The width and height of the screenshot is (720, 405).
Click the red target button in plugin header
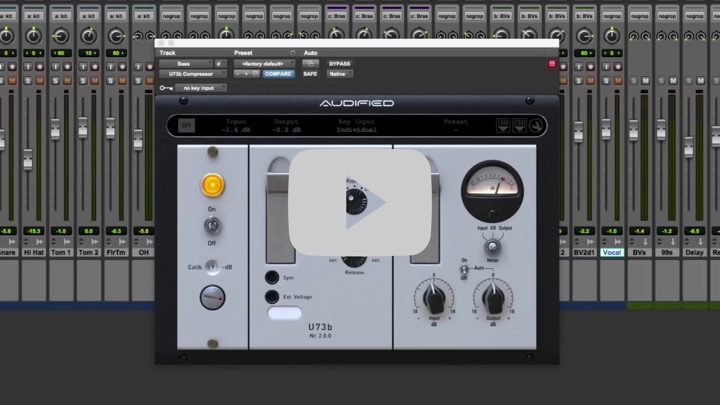pos(552,64)
